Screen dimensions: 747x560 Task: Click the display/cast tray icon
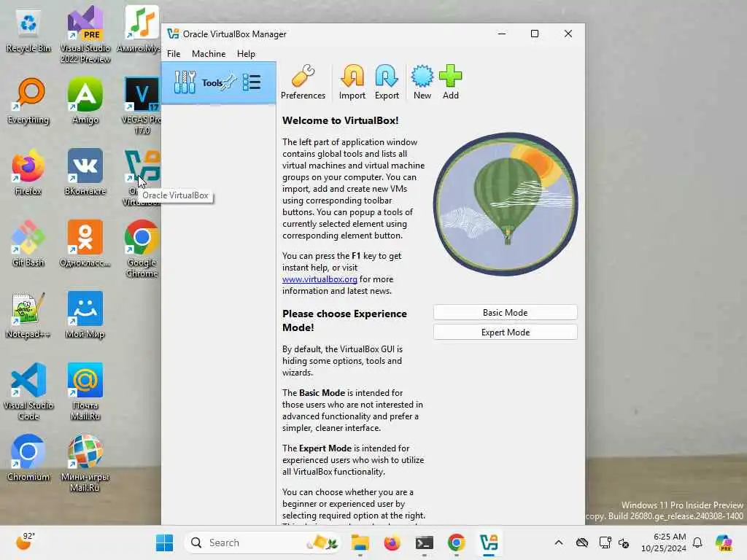605,542
